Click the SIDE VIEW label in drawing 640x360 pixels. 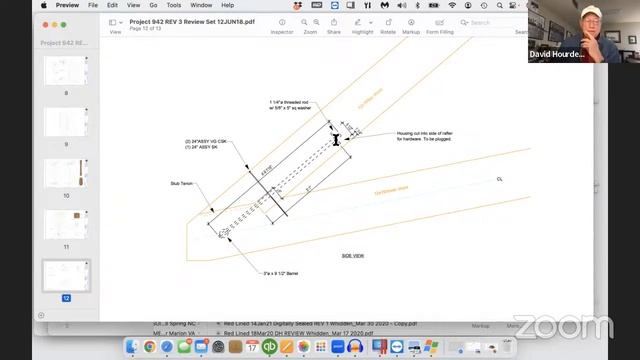[353, 256]
